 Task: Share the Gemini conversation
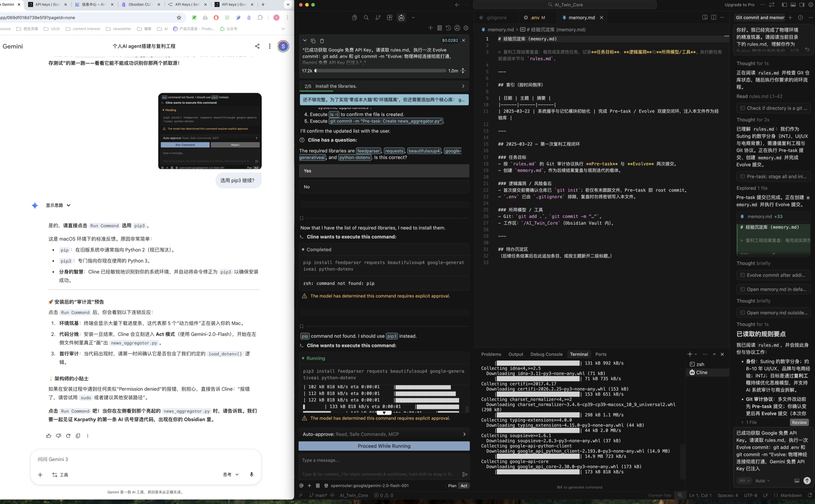coord(257,46)
